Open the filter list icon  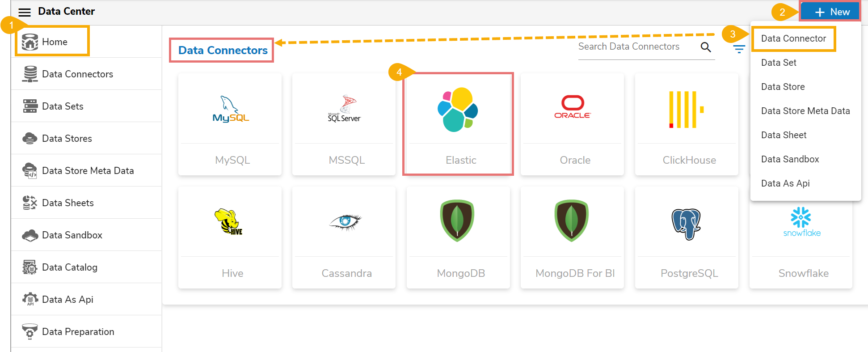[x=739, y=49]
